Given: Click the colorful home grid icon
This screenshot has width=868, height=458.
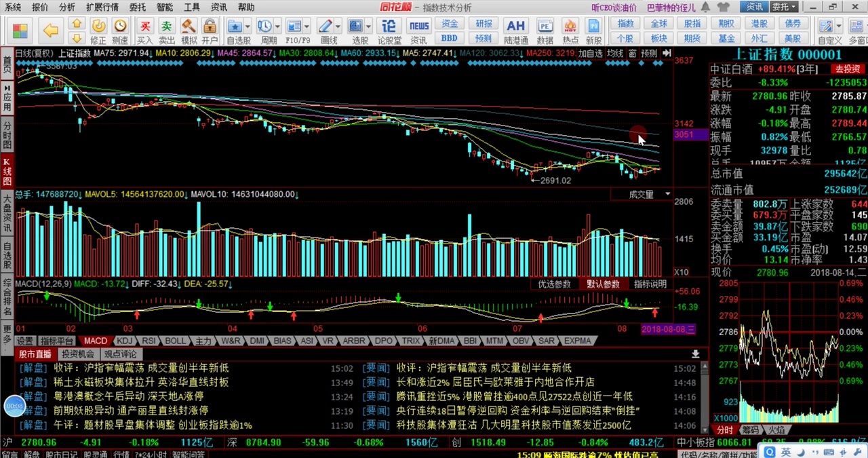Looking at the screenshot, I should [20, 31].
